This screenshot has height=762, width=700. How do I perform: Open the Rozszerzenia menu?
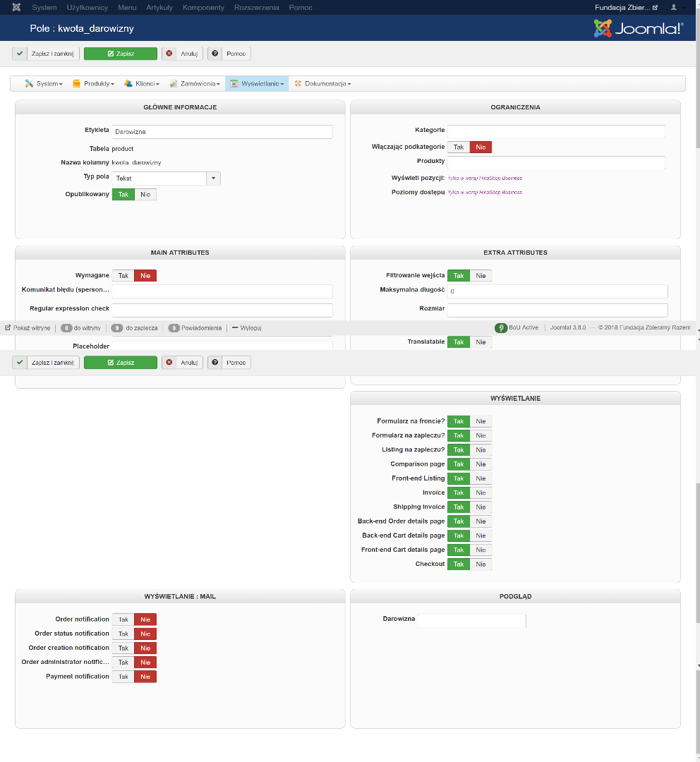coord(257,7)
